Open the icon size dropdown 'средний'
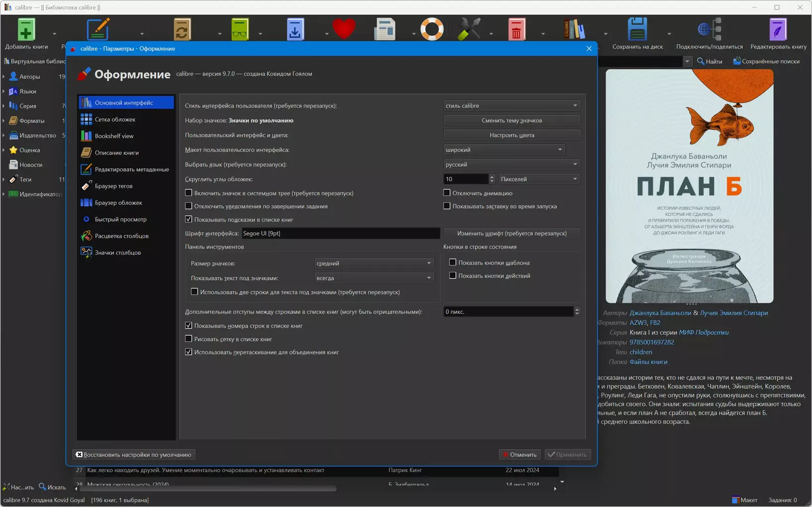This screenshot has height=507, width=812. [374, 263]
